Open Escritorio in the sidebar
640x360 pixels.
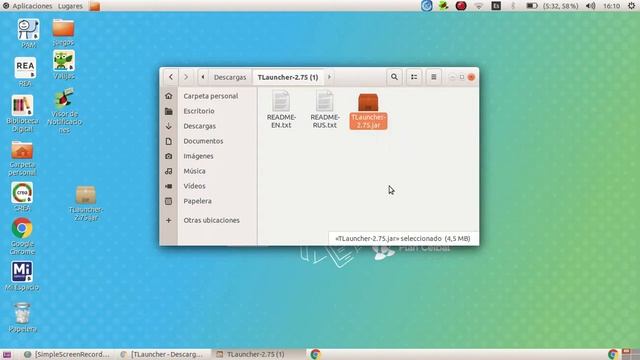coord(199,111)
